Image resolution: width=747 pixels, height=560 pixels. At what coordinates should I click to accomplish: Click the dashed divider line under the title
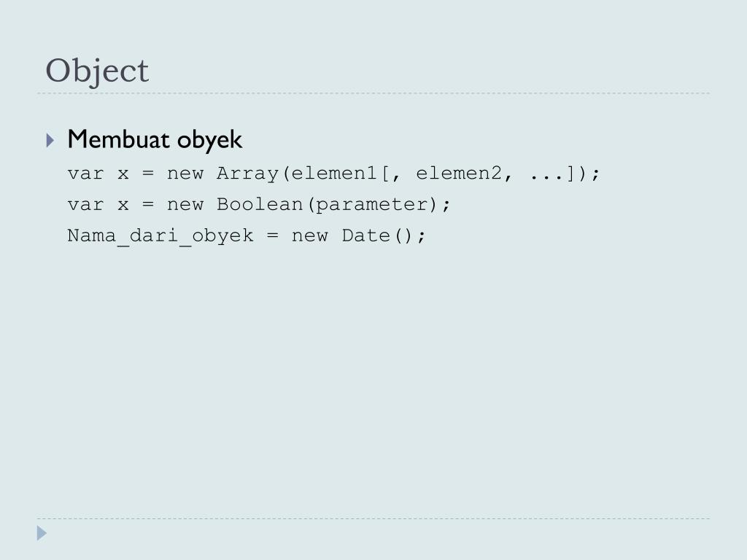[373, 93]
